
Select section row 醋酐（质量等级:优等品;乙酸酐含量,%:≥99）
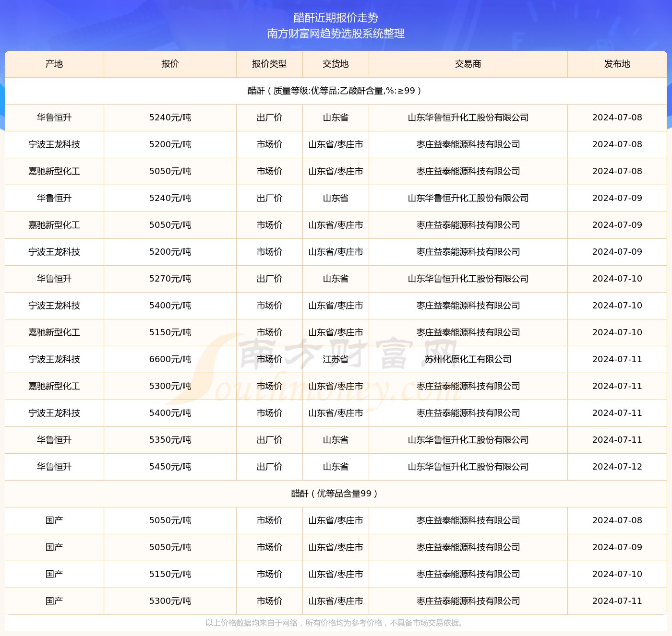[336, 91]
